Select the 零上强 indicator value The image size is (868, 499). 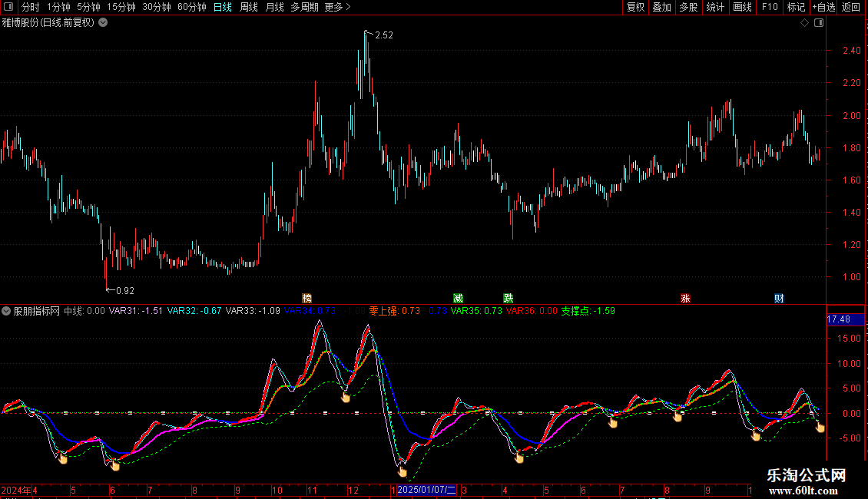click(395, 311)
